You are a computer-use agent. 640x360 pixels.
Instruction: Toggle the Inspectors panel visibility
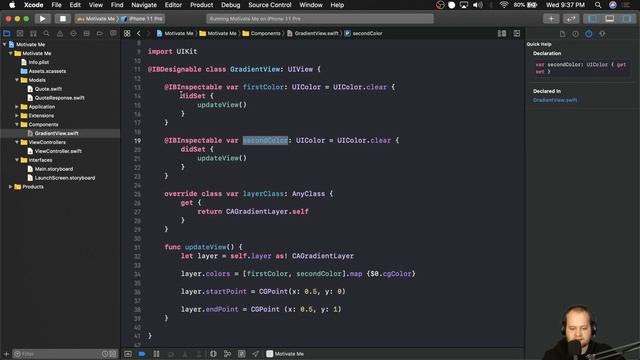click(x=627, y=19)
